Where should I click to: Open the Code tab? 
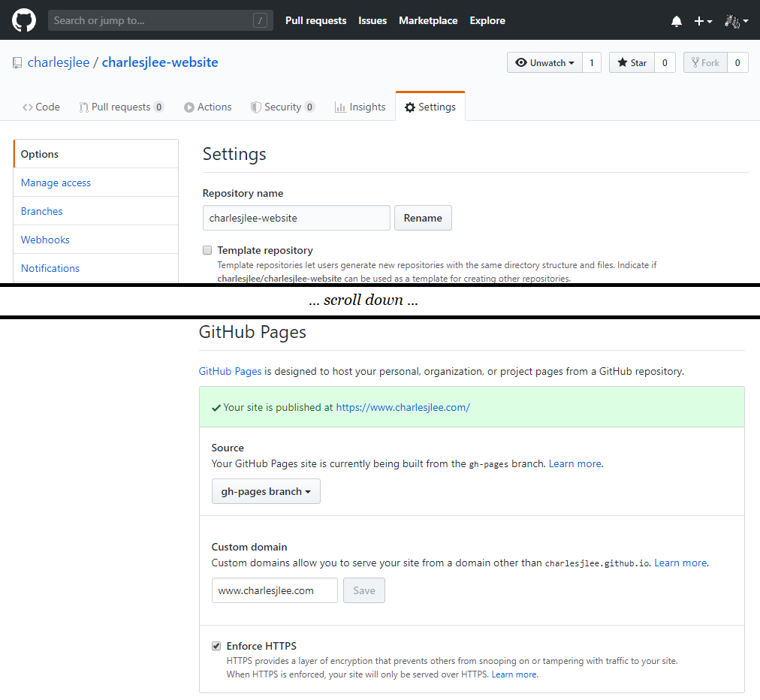[x=41, y=107]
